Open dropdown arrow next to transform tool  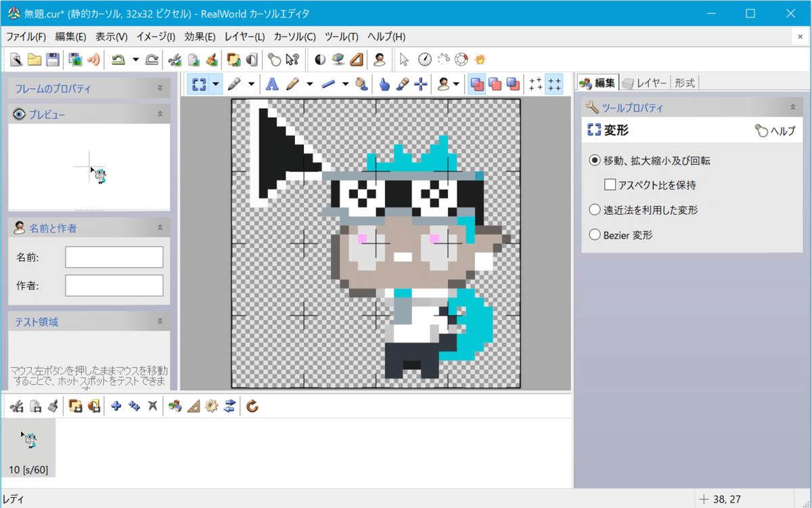pyautogui.click(x=216, y=84)
